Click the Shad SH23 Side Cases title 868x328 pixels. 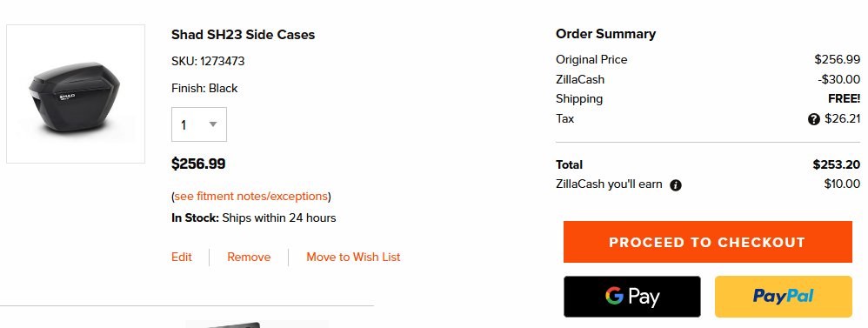243,34
